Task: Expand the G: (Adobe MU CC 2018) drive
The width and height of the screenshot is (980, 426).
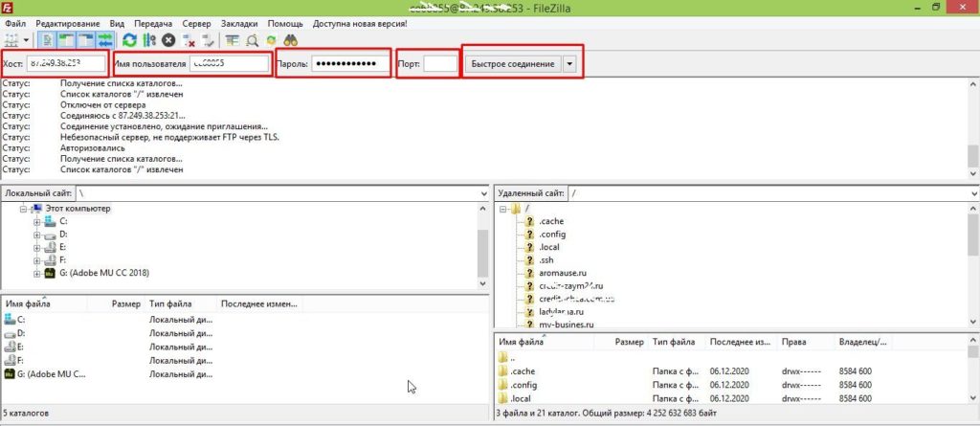Action: [37, 273]
